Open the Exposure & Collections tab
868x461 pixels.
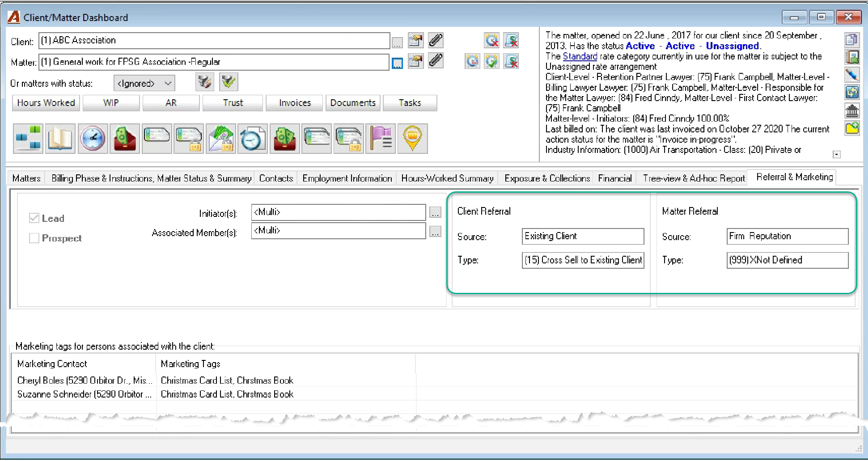pos(547,178)
